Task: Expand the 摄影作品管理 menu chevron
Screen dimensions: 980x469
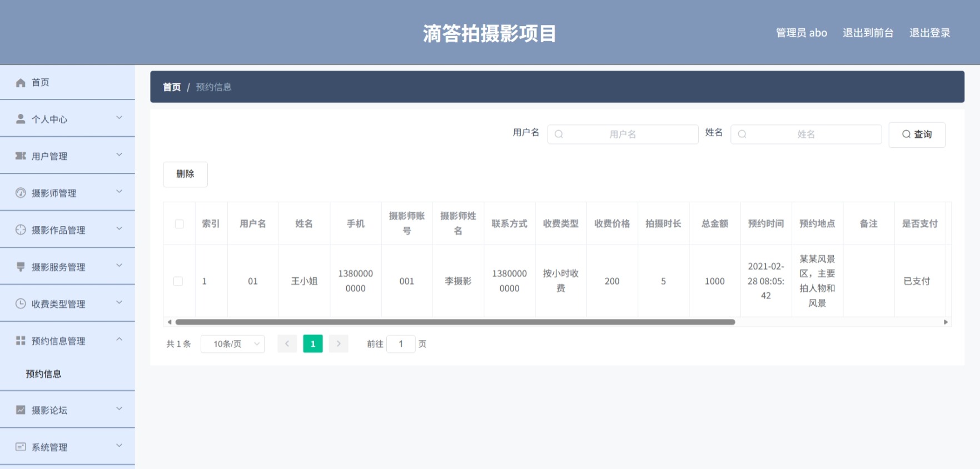Action: point(119,228)
